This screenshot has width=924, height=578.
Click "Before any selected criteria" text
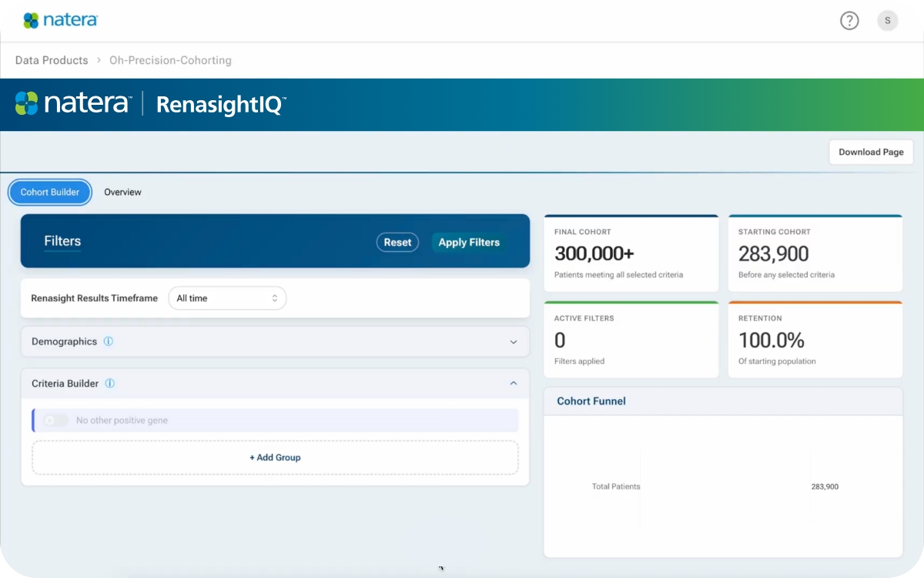tap(786, 274)
